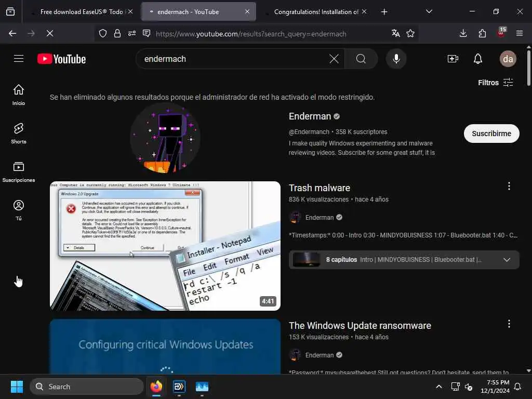Open Firefox from the taskbar
Viewport: 532px width, 399px height.
point(156,387)
